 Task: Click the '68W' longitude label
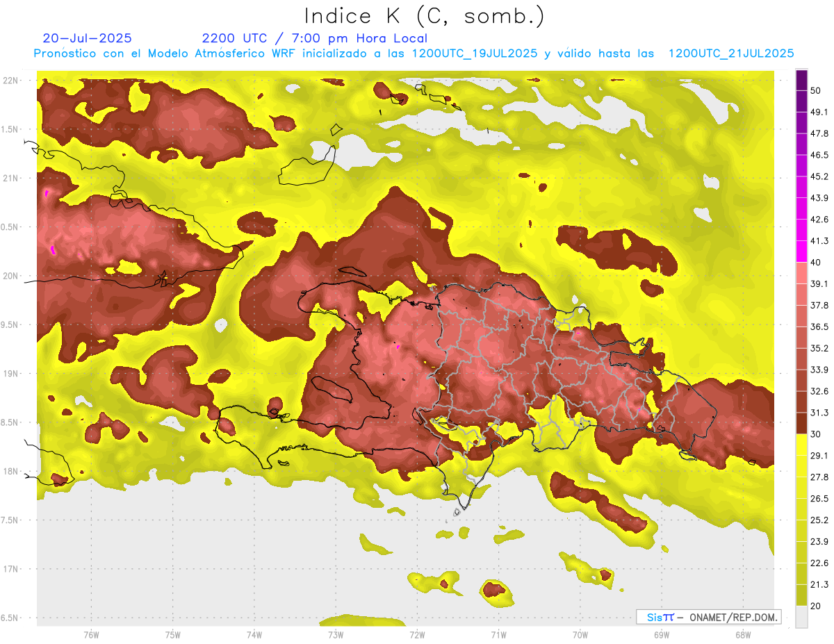(743, 634)
